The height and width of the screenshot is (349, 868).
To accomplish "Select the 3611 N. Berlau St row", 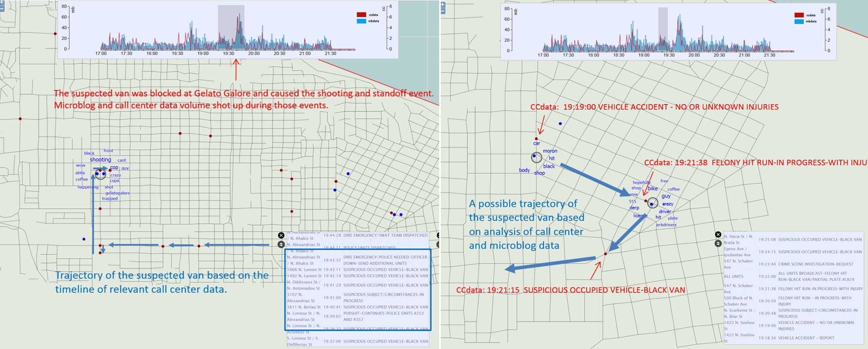I will tap(357, 307).
